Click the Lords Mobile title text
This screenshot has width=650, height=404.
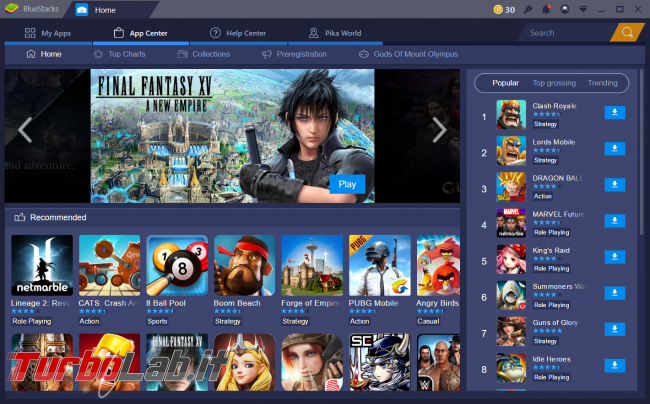pos(553,142)
